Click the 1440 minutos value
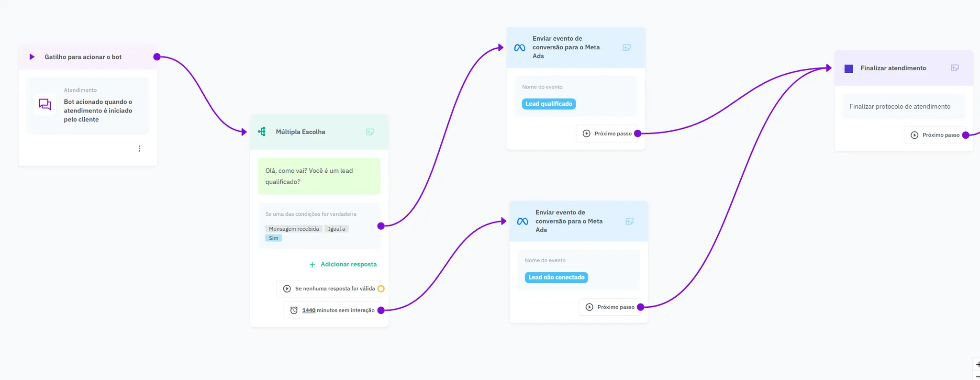The image size is (980, 380). pos(309,311)
